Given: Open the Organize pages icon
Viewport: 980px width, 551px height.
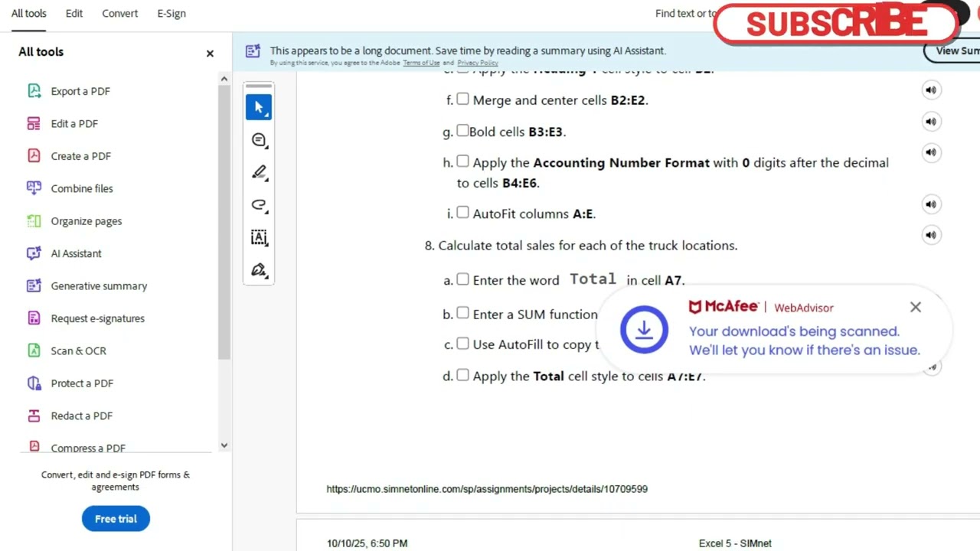Looking at the screenshot, I should (x=34, y=221).
